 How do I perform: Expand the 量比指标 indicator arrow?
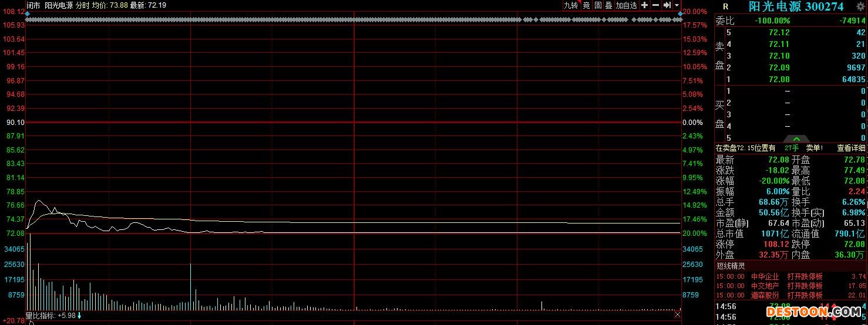click(79, 316)
